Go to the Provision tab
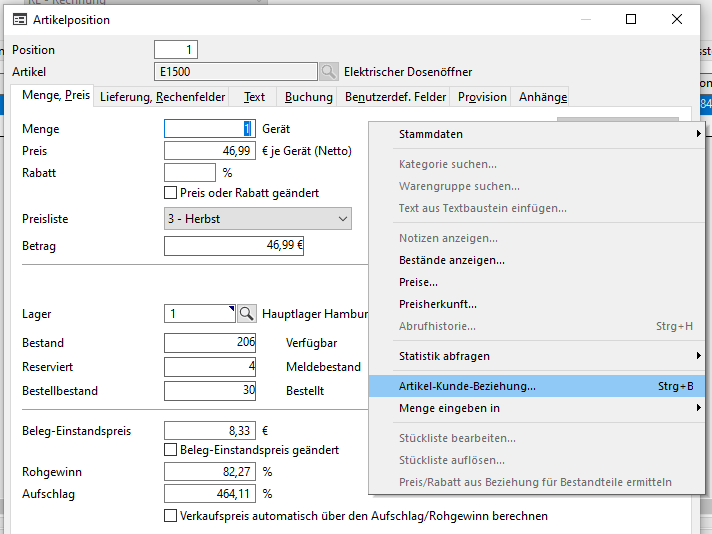The height and width of the screenshot is (534, 712). click(x=481, y=97)
